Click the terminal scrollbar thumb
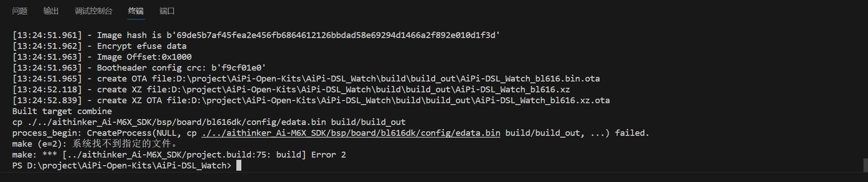Screen dimensions: 868x182 click(x=865, y=165)
